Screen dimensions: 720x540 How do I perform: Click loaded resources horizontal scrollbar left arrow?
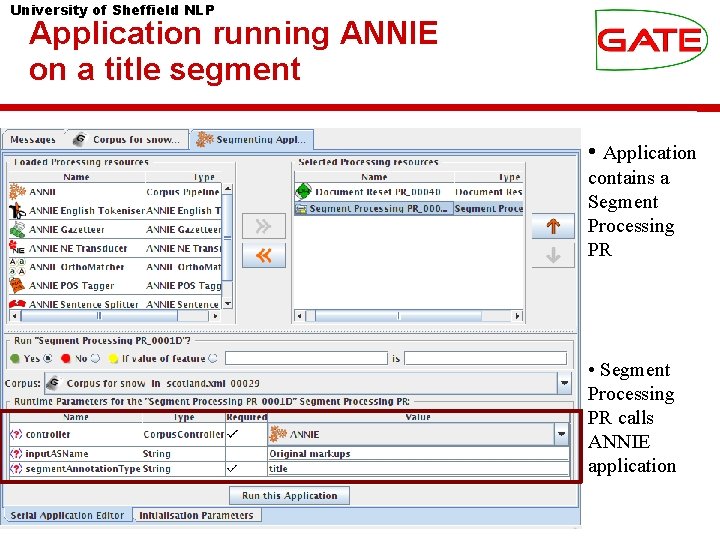pyautogui.click(x=15, y=316)
